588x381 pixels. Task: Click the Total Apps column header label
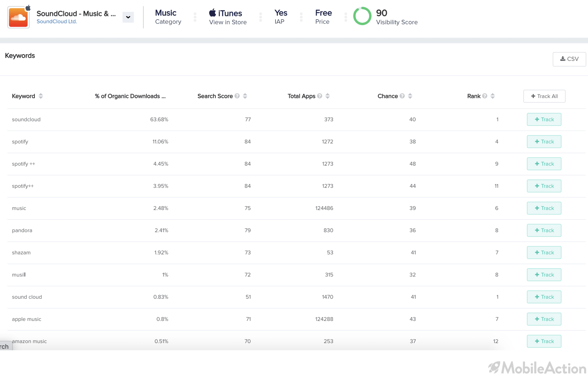(301, 96)
